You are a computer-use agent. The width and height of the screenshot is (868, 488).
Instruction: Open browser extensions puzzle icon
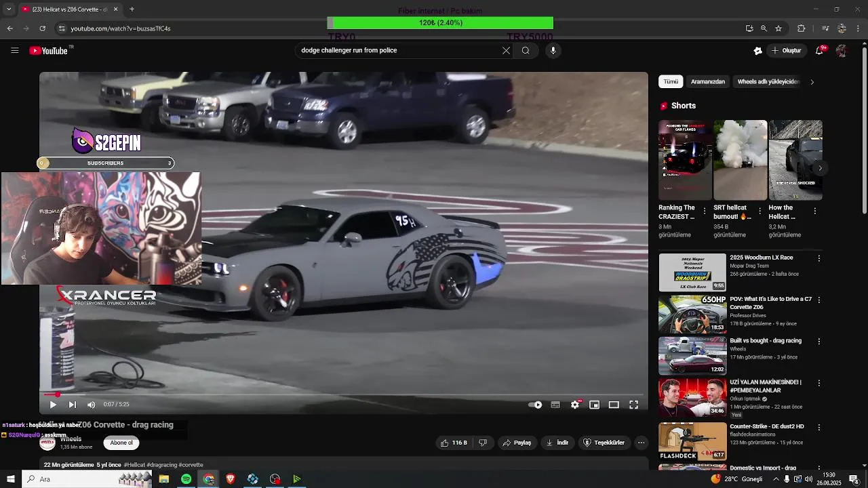[x=802, y=28]
